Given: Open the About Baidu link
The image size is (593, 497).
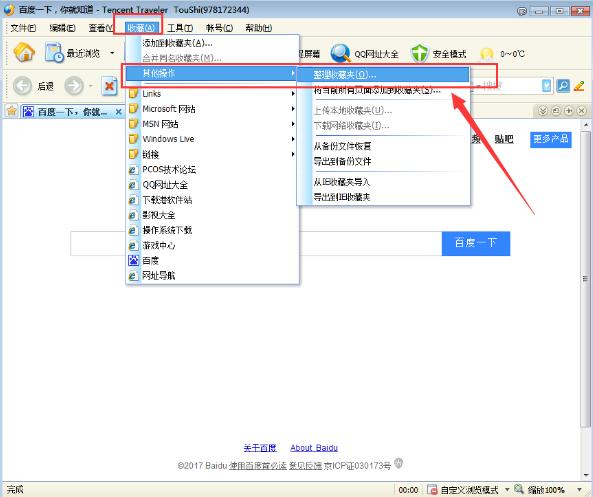Looking at the screenshot, I should (x=314, y=448).
